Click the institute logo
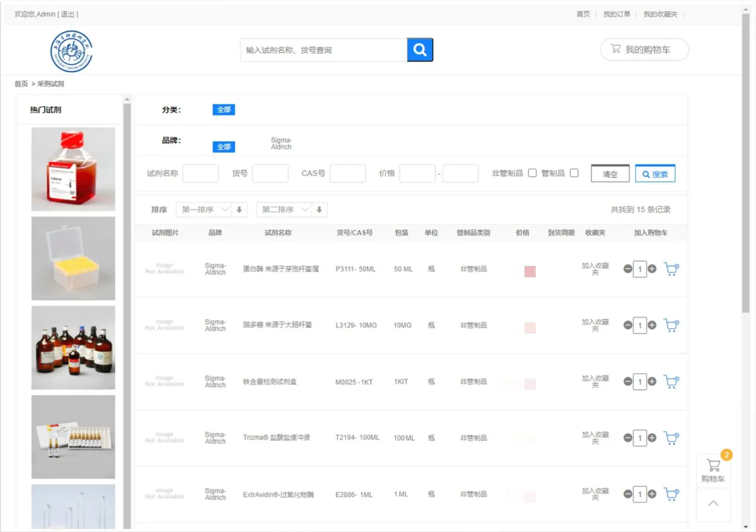The image size is (756, 532). pyautogui.click(x=71, y=51)
